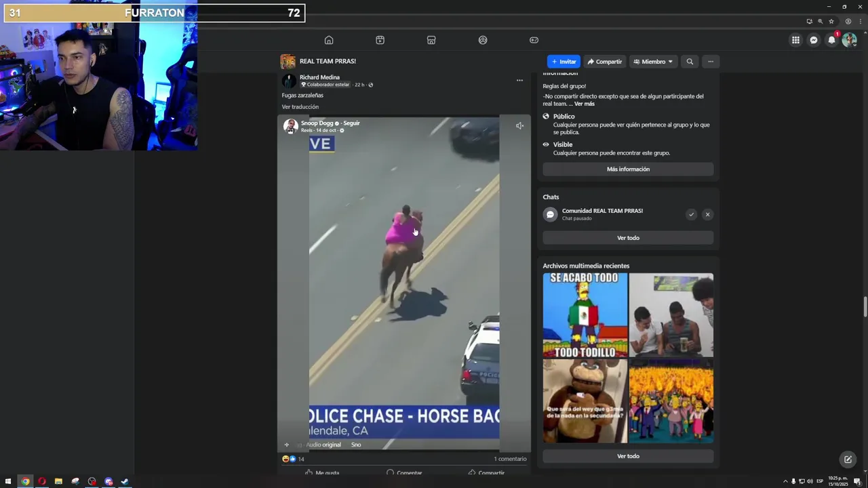Open the Freddy bear meme thumbnail
The image size is (868, 488).
(585, 401)
